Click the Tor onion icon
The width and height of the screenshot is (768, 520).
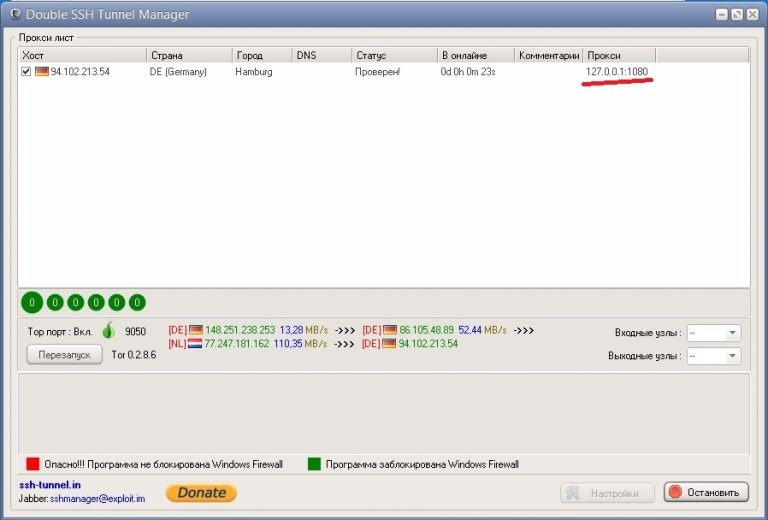pyautogui.click(x=109, y=331)
